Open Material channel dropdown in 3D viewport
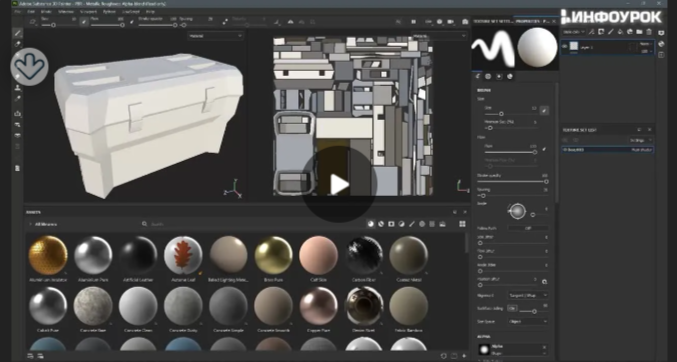Viewport: 677px width, 362px height. 216,36
